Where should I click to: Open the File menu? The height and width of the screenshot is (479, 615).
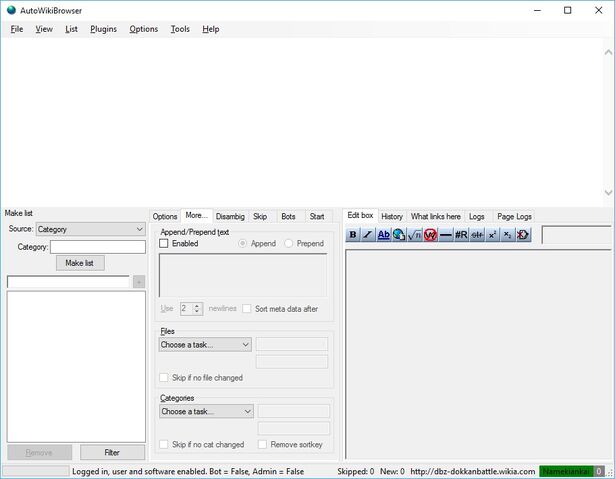(17, 29)
